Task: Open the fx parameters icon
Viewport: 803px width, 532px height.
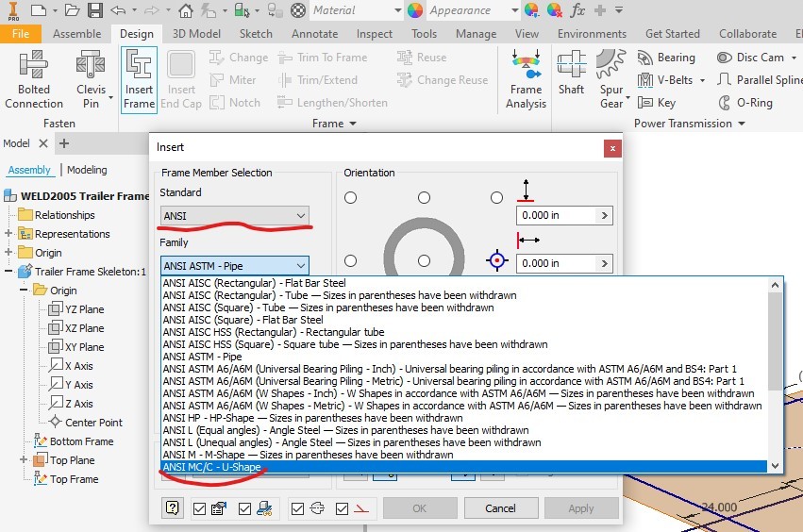Action: (577, 9)
